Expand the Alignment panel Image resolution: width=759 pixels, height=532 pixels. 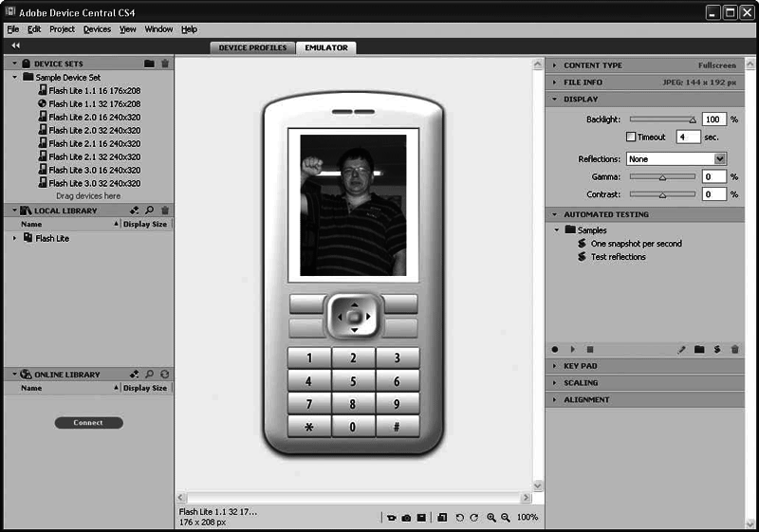tap(555, 399)
